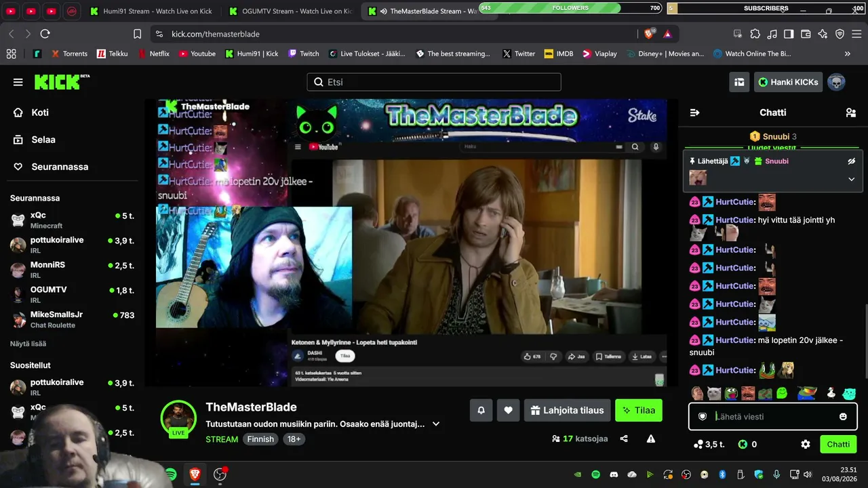The width and height of the screenshot is (868, 488).
Task: Open the emoji picker in the chat input
Action: point(843,417)
